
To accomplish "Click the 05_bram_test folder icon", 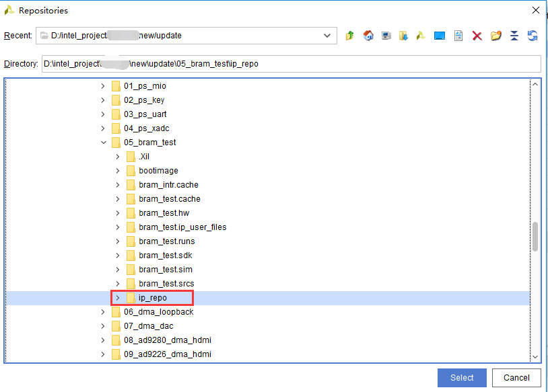I will (116, 143).
